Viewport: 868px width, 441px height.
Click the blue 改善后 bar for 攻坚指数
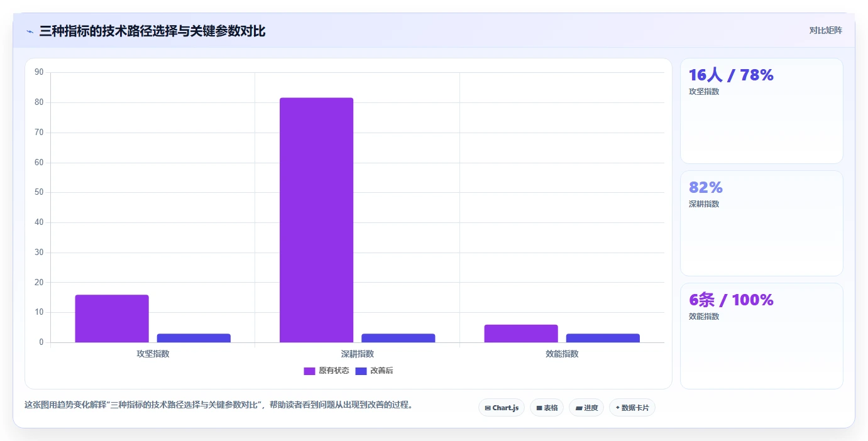[194, 338]
